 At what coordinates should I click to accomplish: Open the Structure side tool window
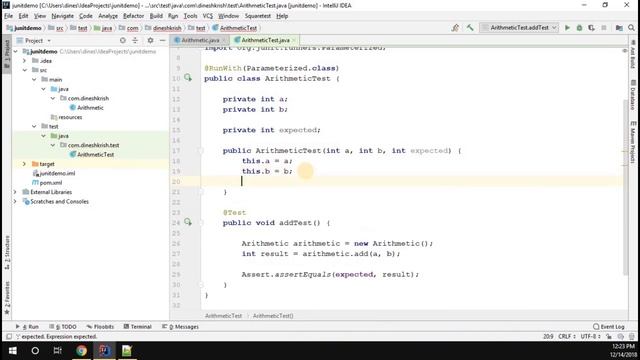coord(7,252)
